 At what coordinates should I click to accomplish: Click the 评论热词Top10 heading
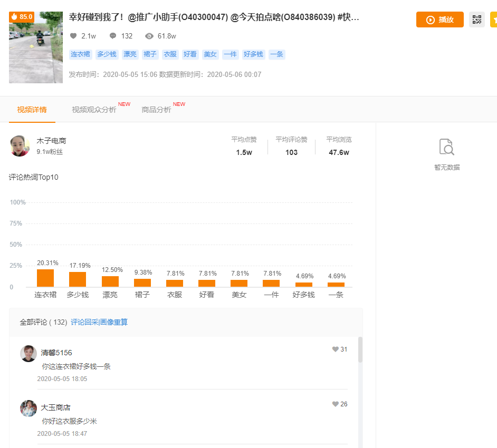click(34, 177)
